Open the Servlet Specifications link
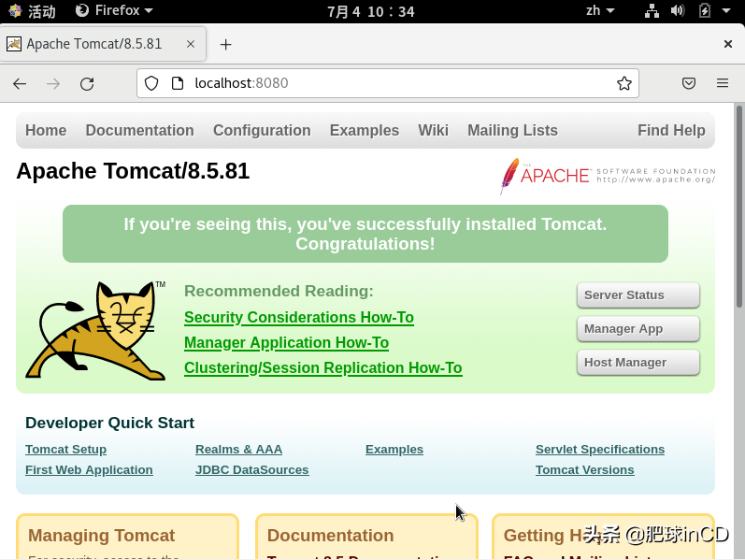745x560 pixels. 600,450
